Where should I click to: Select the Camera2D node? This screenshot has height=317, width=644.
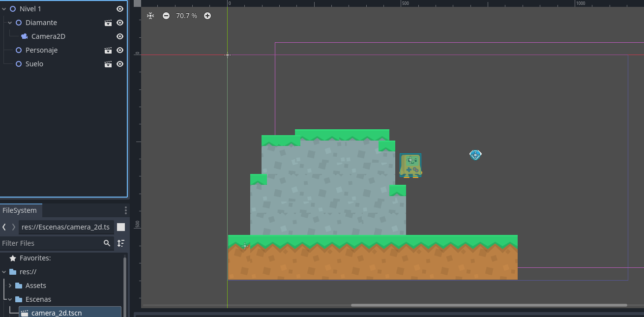(48, 36)
